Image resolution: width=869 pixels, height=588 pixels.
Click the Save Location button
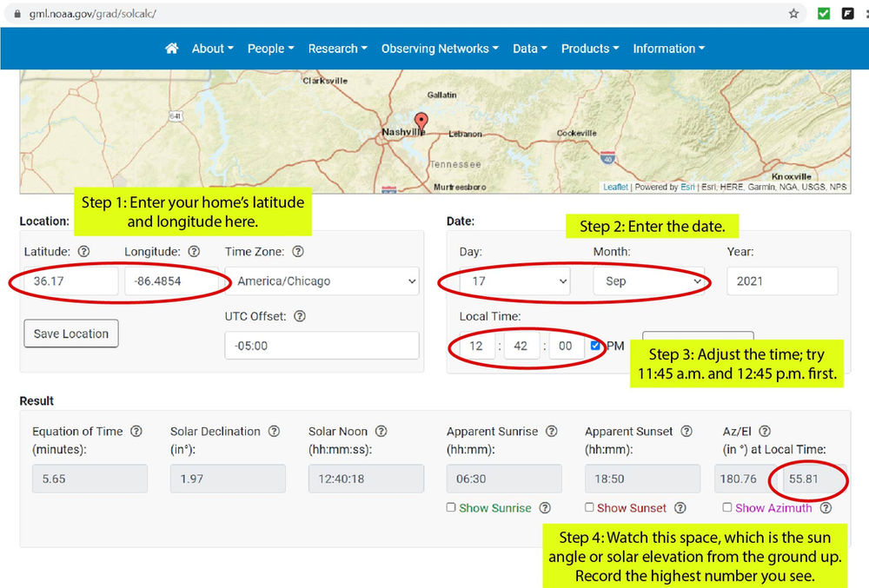(71, 334)
